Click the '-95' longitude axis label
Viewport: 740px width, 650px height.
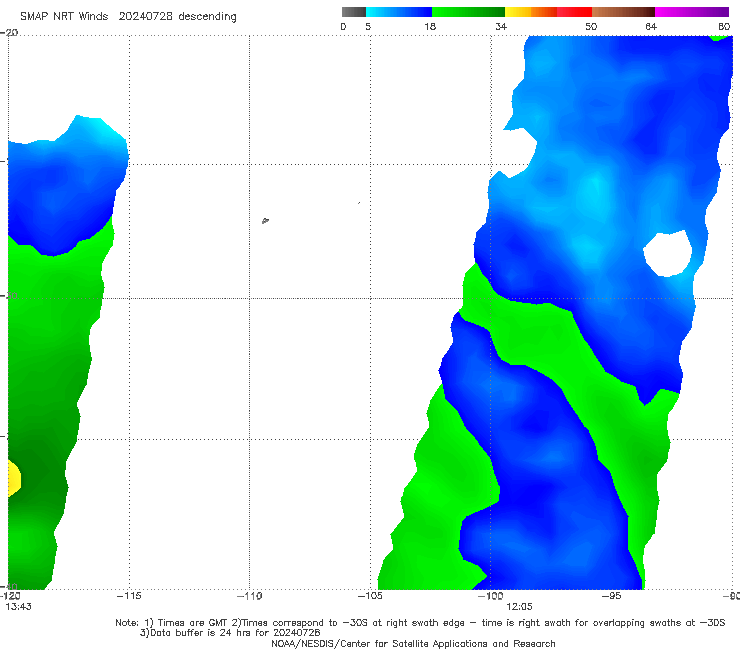(x=611, y=596)
